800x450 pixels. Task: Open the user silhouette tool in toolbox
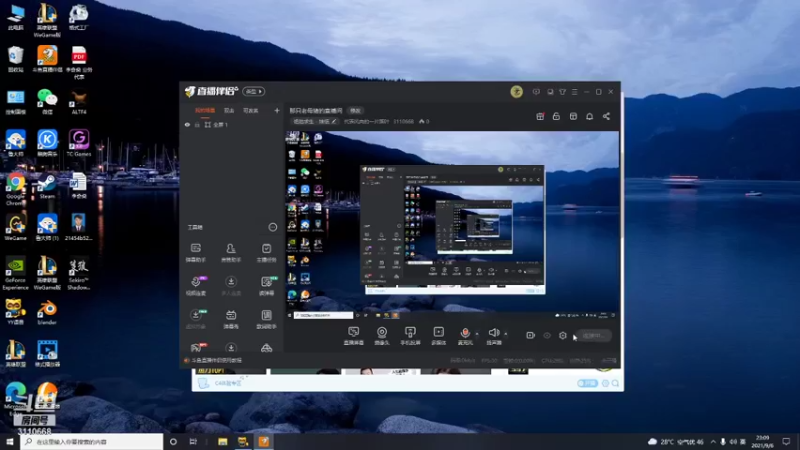tap(231, 253)
